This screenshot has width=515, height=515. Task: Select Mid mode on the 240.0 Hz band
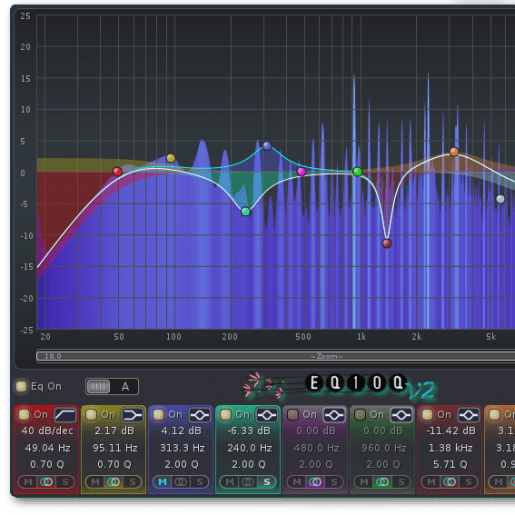click(x=230, y=482)
